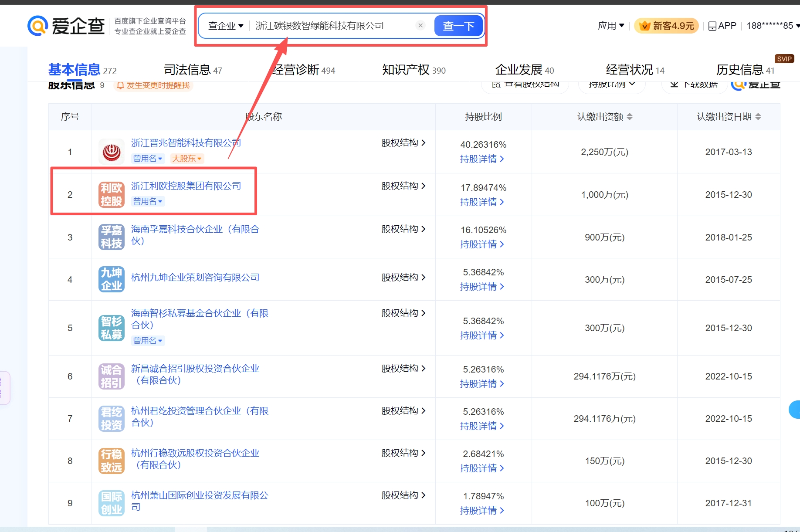800x532 pixels.
Task: Click the blue floating button at right edge
Action: click(795, 410)
